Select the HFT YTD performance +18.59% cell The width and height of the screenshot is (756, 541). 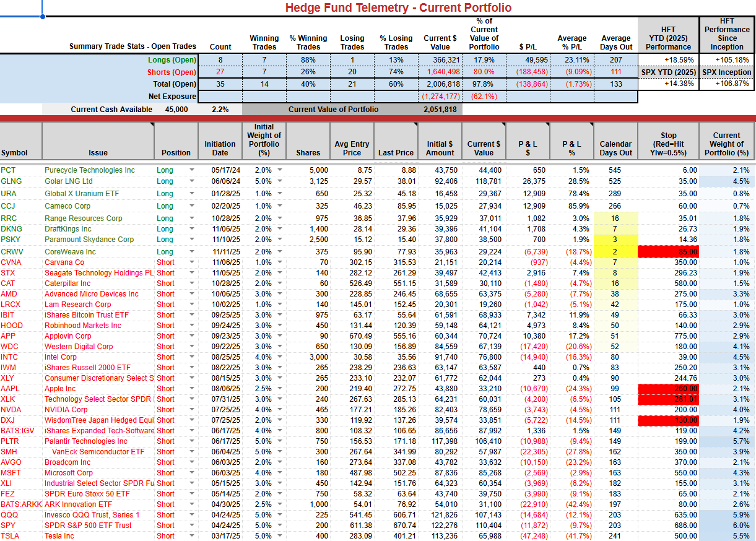click(x=668, y=60)
